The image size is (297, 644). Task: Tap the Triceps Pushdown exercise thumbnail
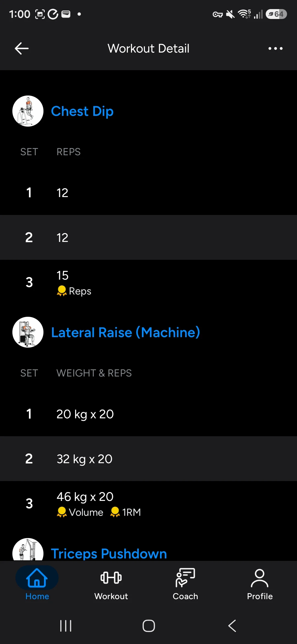(x=28, y=549)
